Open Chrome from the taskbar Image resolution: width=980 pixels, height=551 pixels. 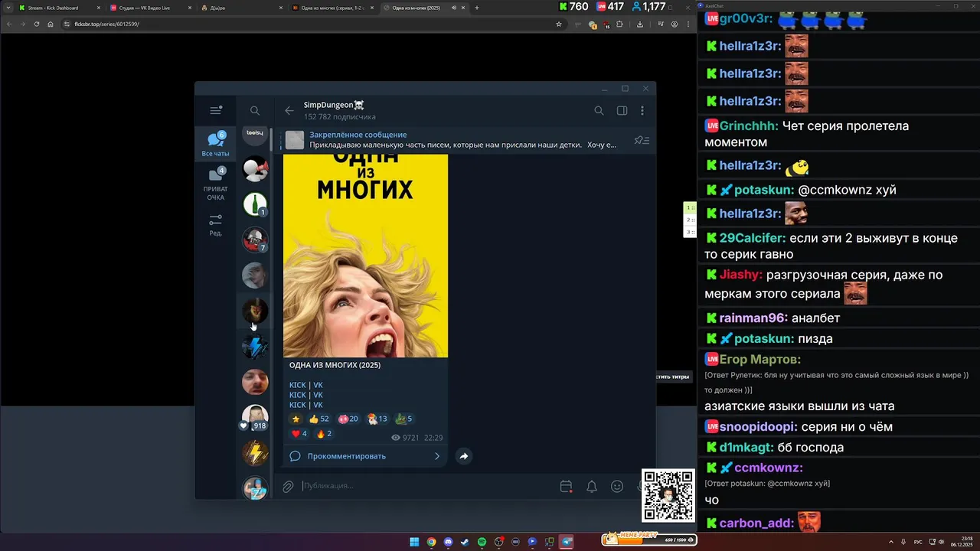click(431, 542)
